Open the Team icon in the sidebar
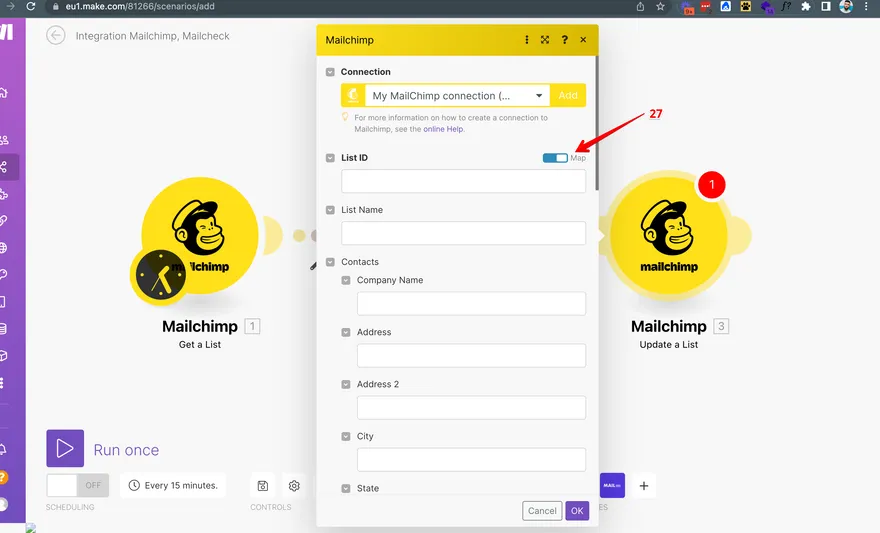 4,140
